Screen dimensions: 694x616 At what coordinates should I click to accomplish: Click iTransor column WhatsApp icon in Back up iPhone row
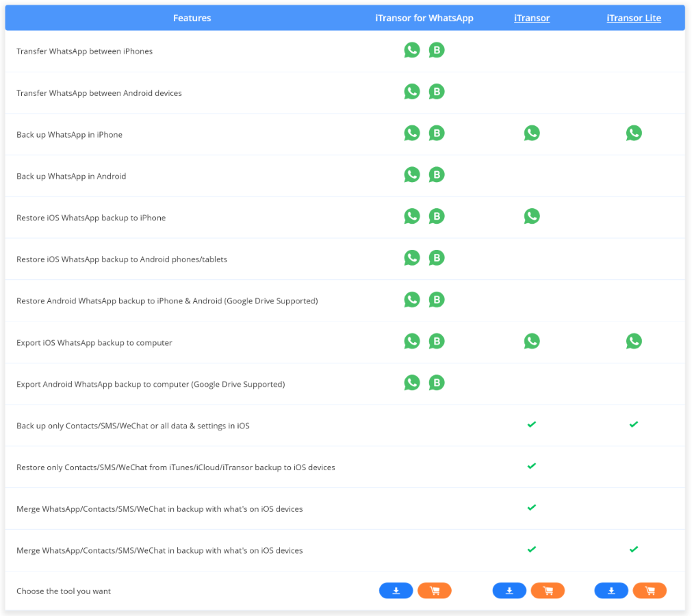(532, 133)
